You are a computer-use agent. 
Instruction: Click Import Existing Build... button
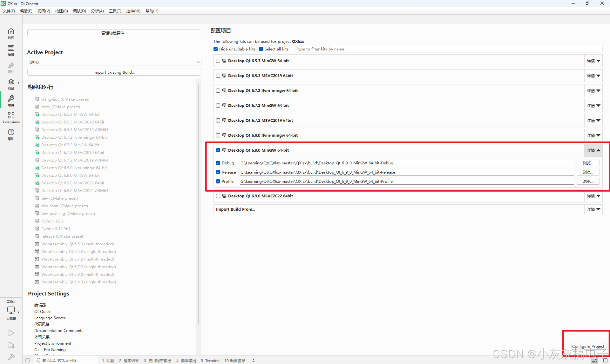click(114, 72)
